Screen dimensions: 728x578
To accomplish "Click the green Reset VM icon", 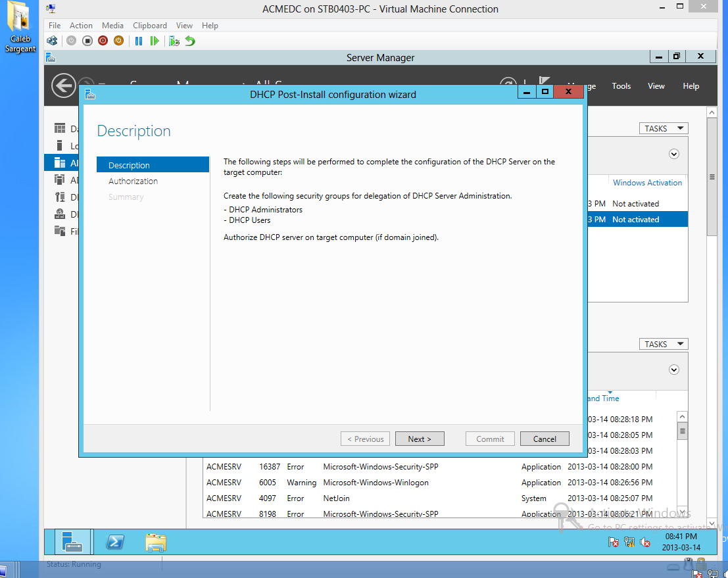I will (x=154, y=41).
